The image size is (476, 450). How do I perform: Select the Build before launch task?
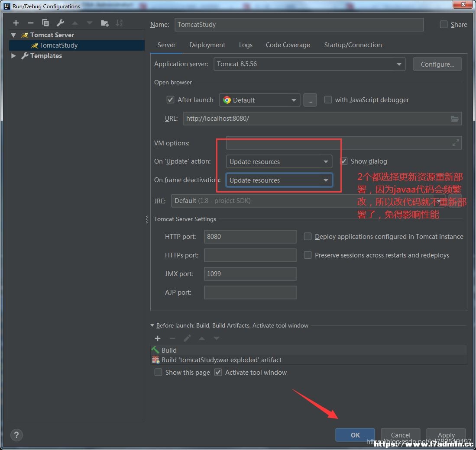tap(309, 350)
